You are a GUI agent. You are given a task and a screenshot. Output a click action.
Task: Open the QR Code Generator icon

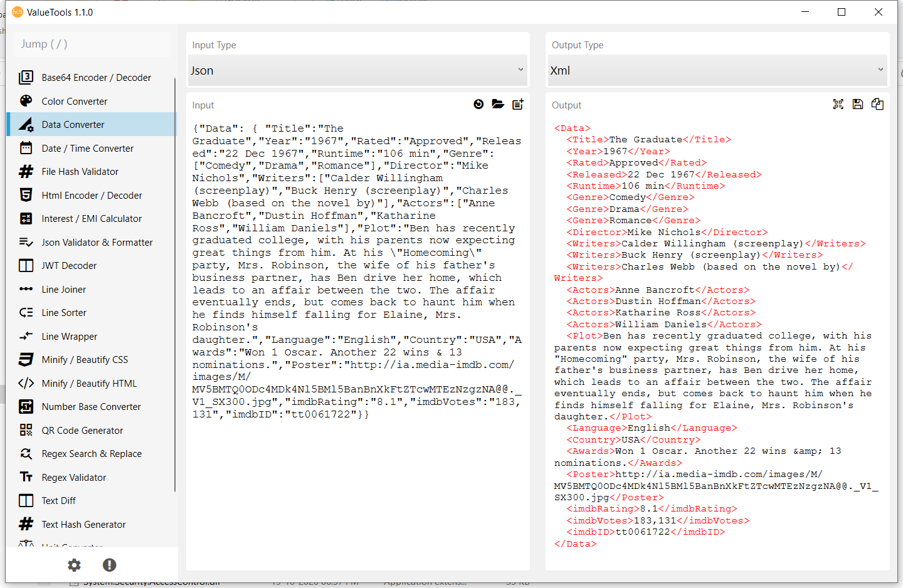point(26,430)
